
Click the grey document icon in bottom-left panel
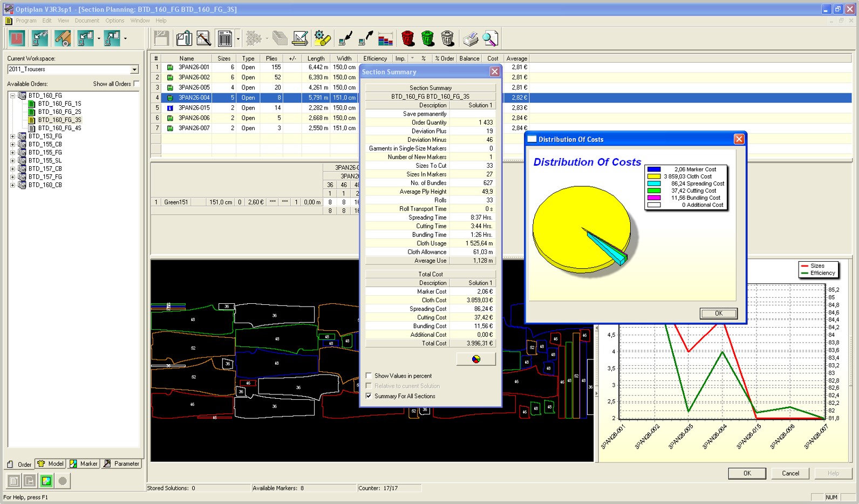click(13, 481)
